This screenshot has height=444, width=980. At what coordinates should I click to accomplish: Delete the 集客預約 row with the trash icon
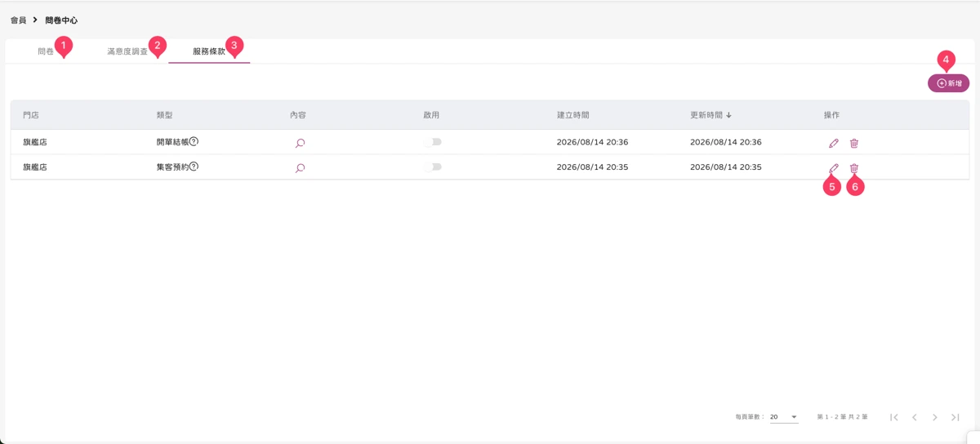click(854, 167)
